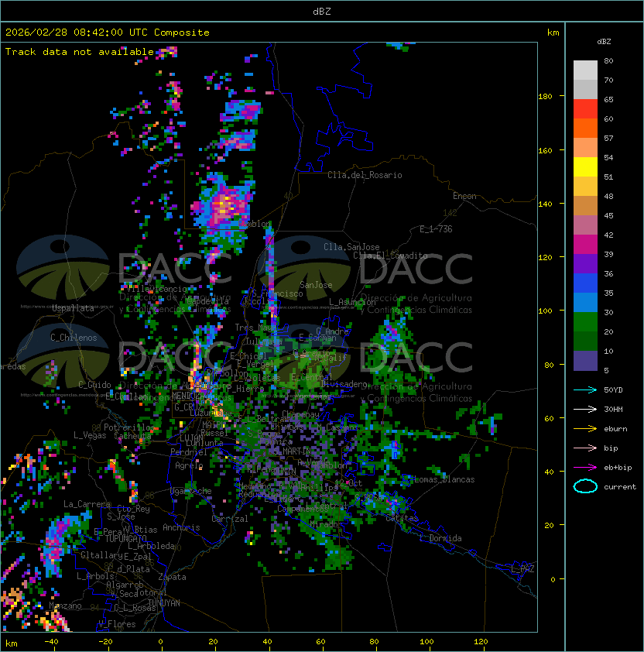The image size is (644, 652).
Task: Pick the bright yellow 51-54 dBZ swatch
Action: tap(585, 166)
